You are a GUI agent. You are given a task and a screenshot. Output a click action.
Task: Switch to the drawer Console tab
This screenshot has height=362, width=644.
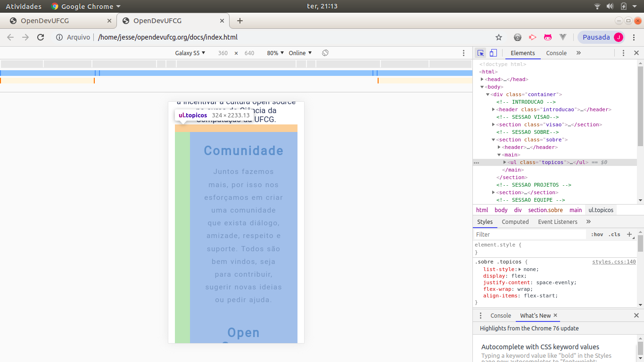pyautogui.click(x=501, y=315)
